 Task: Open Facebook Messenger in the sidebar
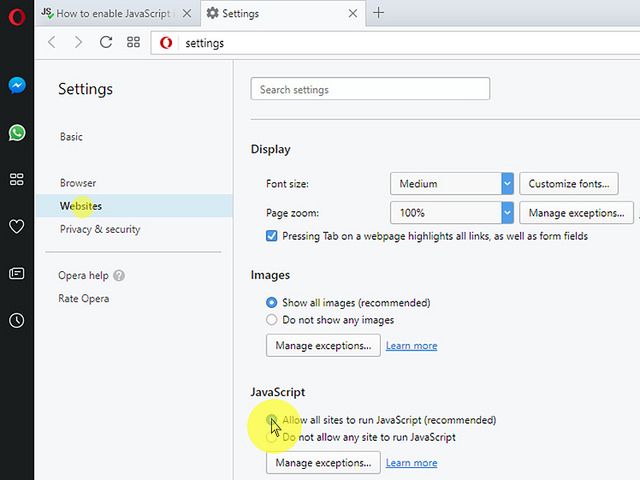[16, 86]
